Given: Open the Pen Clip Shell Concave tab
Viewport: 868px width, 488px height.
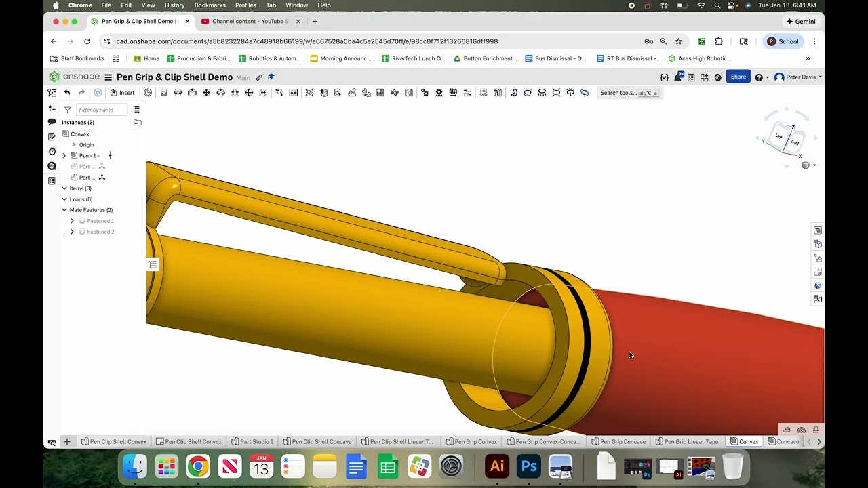Looking at the screenshot, I should click(x=317, y=441).
